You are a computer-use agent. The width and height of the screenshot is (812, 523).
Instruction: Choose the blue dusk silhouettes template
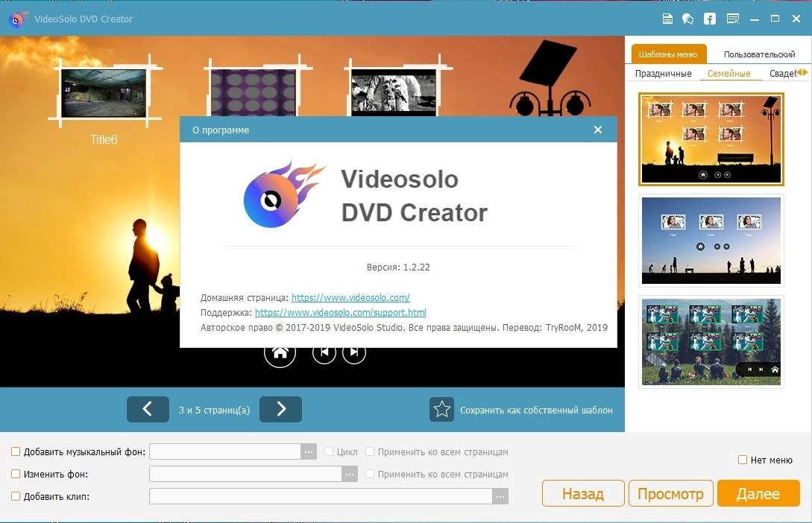coord(711,241)
